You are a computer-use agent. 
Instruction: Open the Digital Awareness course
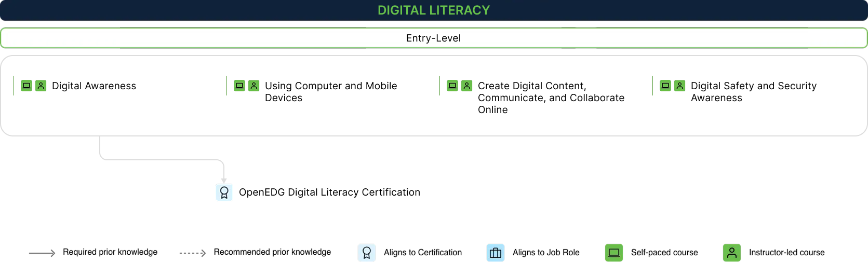coord(94,86)
